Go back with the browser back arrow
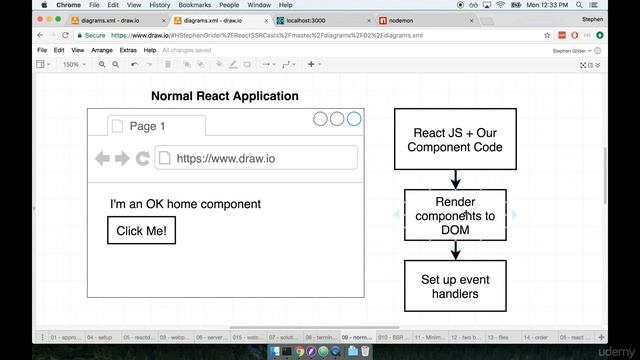640x360 pixels. [40, 36]
